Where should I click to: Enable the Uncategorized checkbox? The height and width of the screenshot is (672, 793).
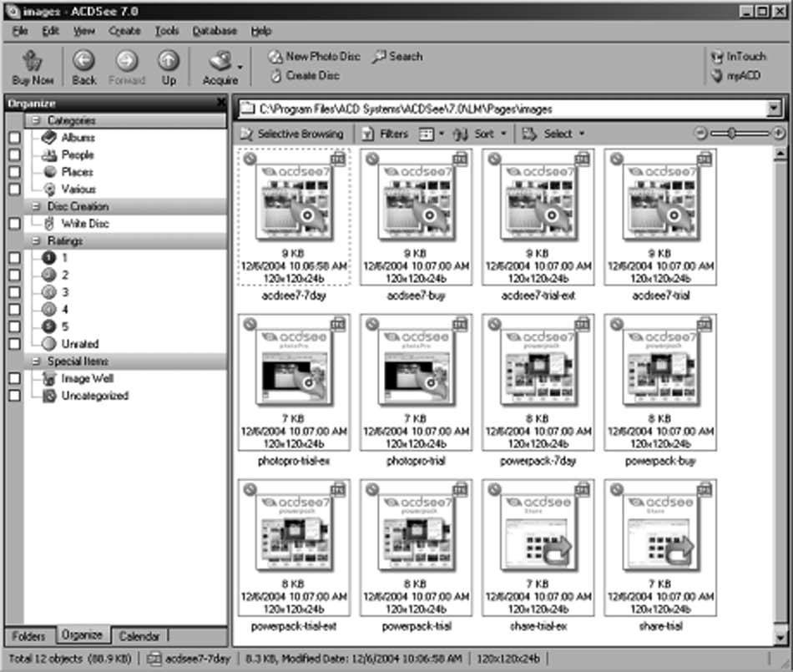point(14,397)
